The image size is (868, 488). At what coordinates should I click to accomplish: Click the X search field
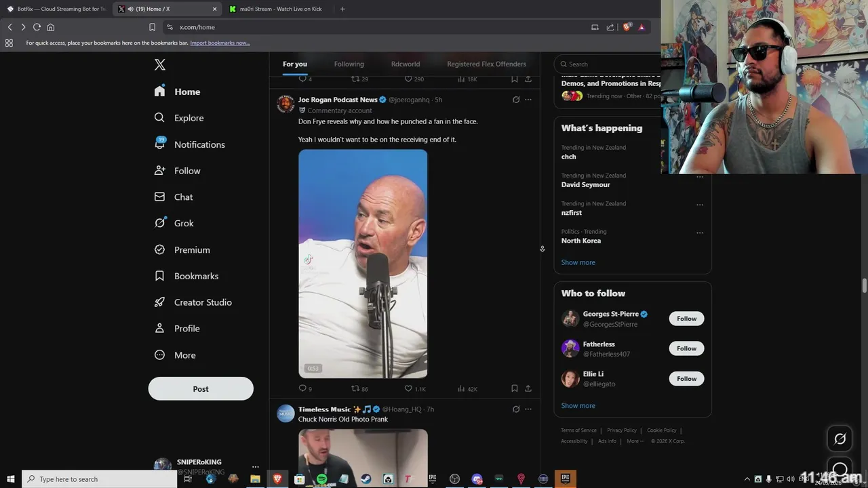[x=608, y=64]
